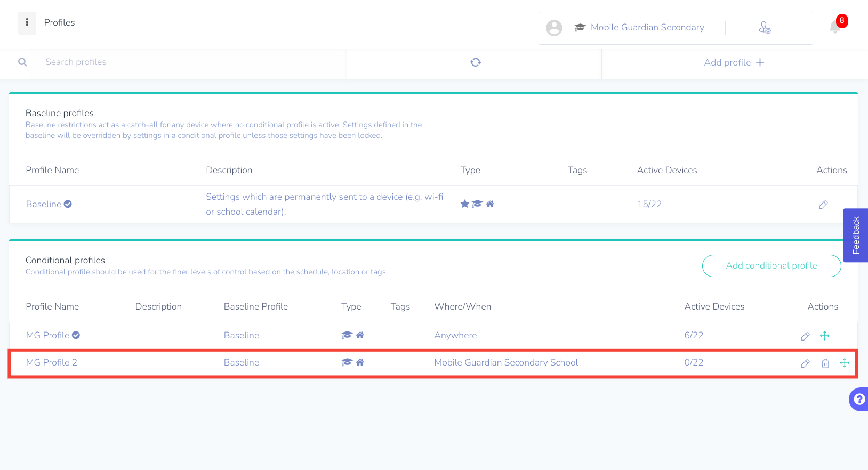Click the 6/22 active devices value
Viewport: 868px width, 470px height.
(694, 335)
